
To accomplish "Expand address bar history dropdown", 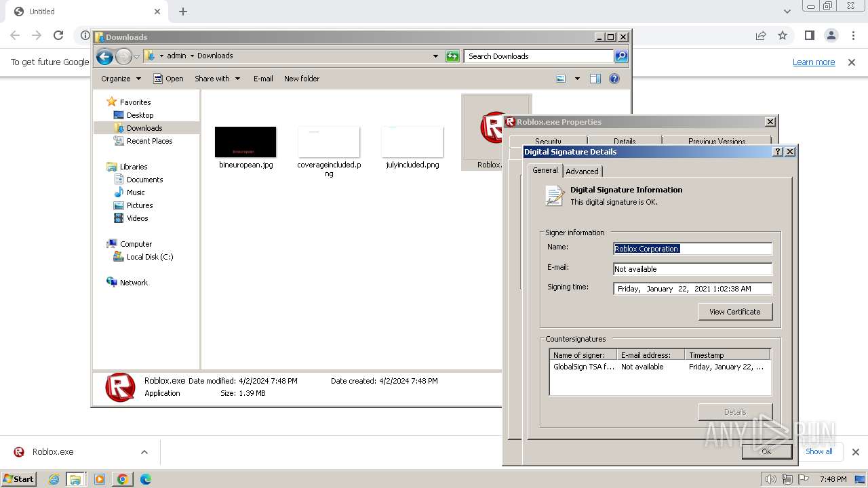I will click(435, 56).
